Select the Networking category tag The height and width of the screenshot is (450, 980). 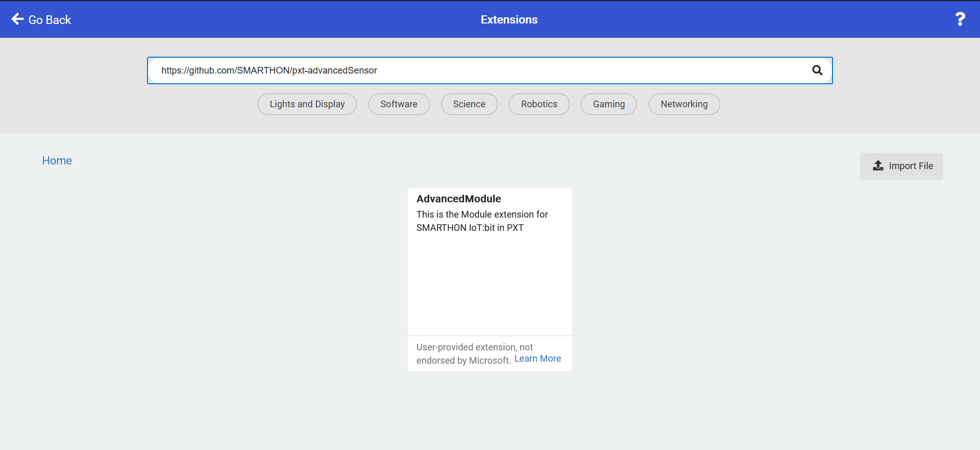tap(684, 104)
